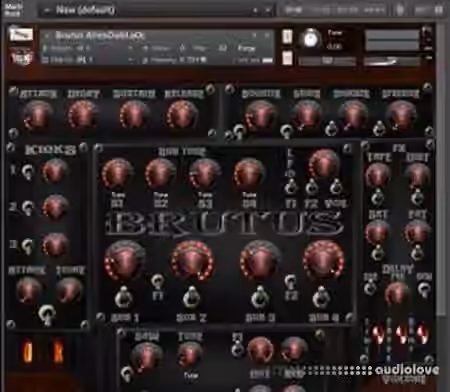Toggle the switch under the DIST knob
The image size is (450, 392).
417,198
